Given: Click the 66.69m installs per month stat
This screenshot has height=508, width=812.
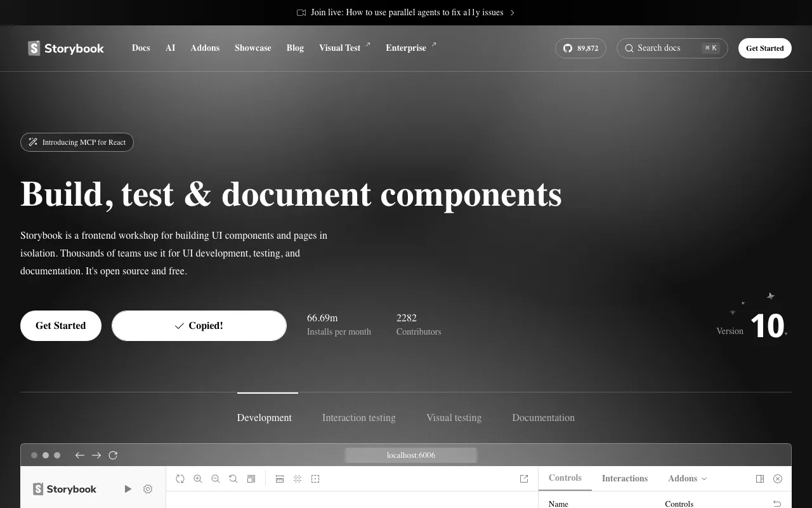Looking at the screenshot, I should pyautogui.click(x=339, y=324).
